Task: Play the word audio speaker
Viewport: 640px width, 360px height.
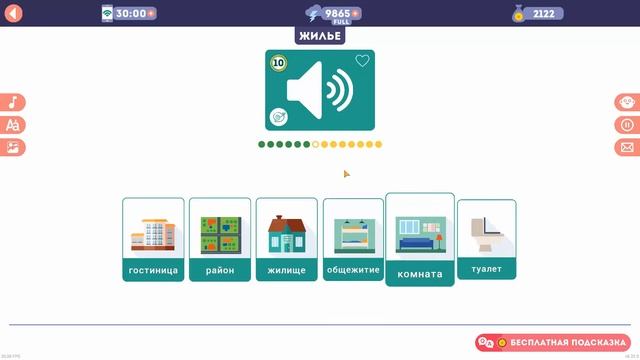Action: (320, 90)
